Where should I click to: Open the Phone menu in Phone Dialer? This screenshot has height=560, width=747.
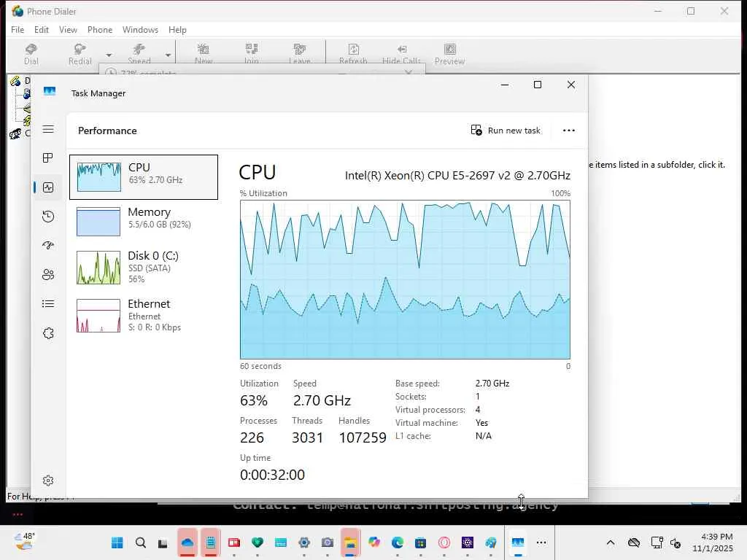click(100, 29)
